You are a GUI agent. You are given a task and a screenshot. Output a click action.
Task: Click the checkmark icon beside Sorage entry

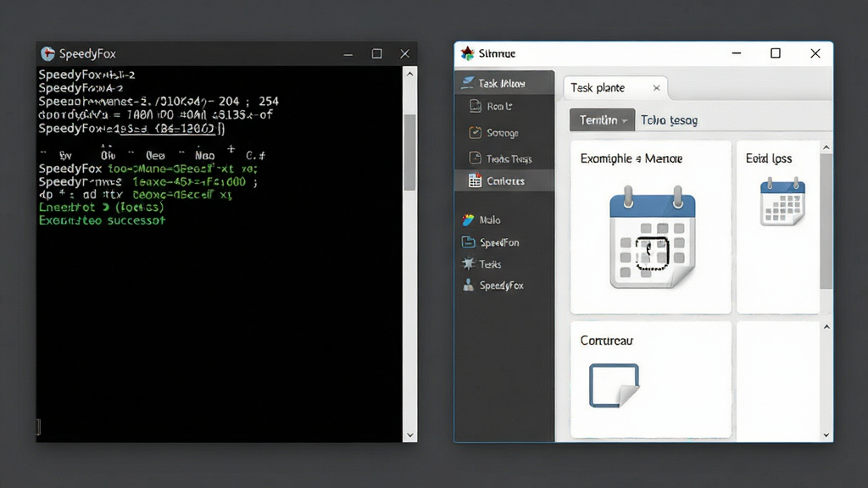tap(475, 133)
